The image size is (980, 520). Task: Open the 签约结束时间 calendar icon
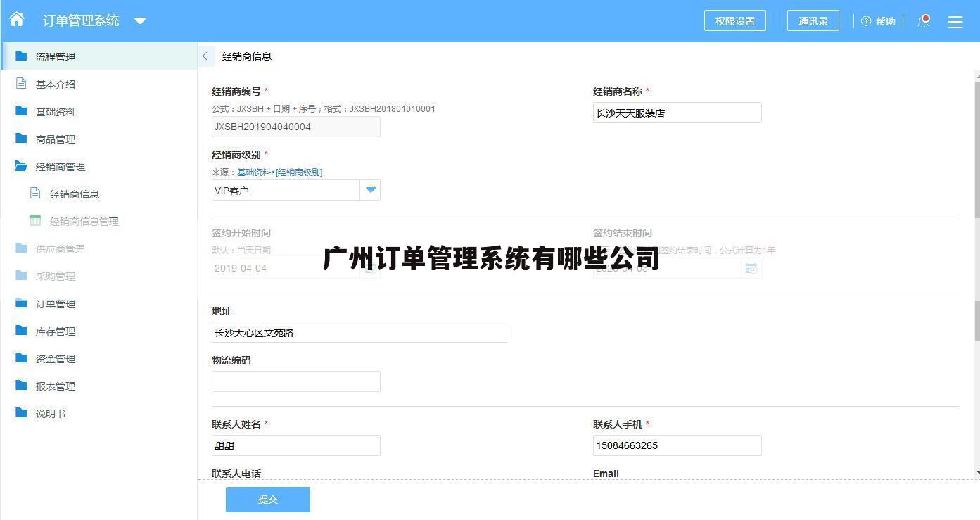751,268
